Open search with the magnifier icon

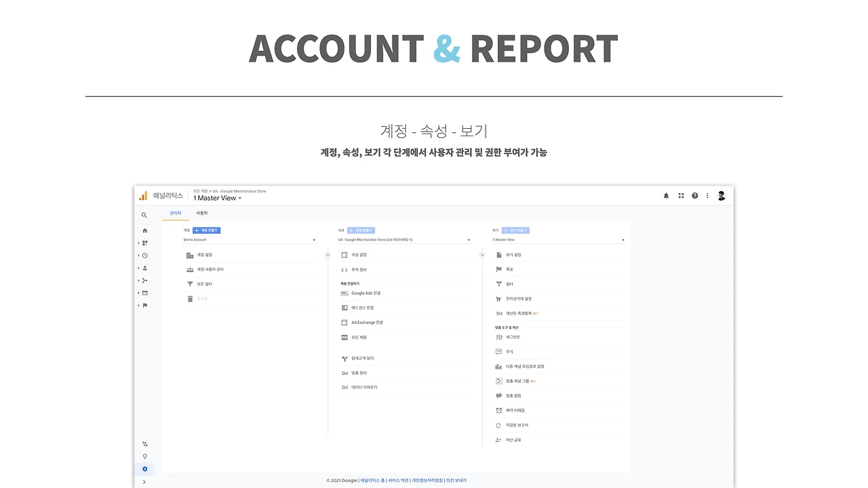click(144, 215)
